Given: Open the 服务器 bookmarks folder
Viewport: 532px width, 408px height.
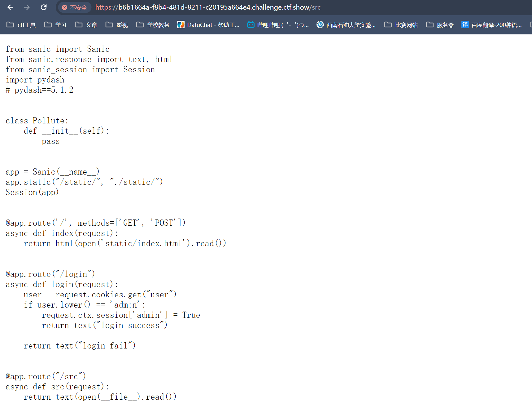Looking at the screenshot, I should [x=440, y=25].
